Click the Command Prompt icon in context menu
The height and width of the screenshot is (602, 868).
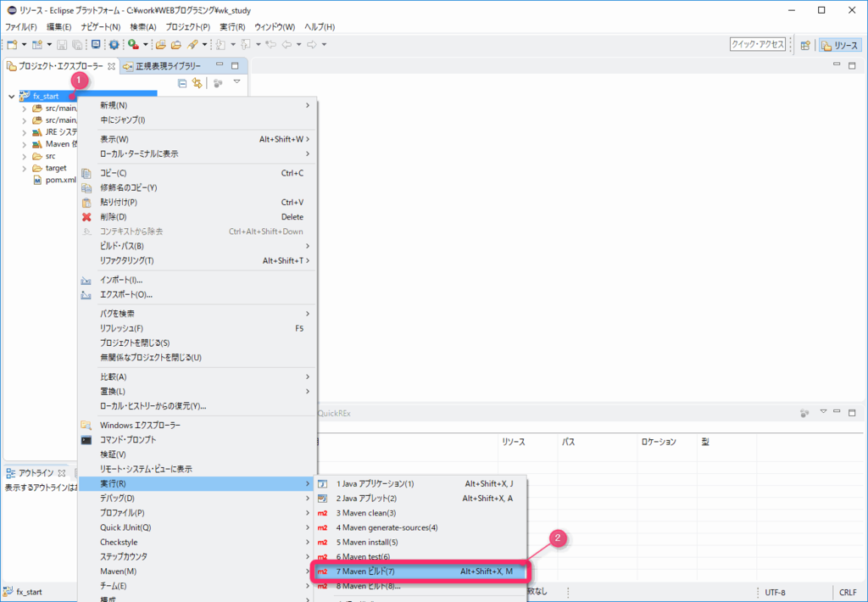(86, 440)
